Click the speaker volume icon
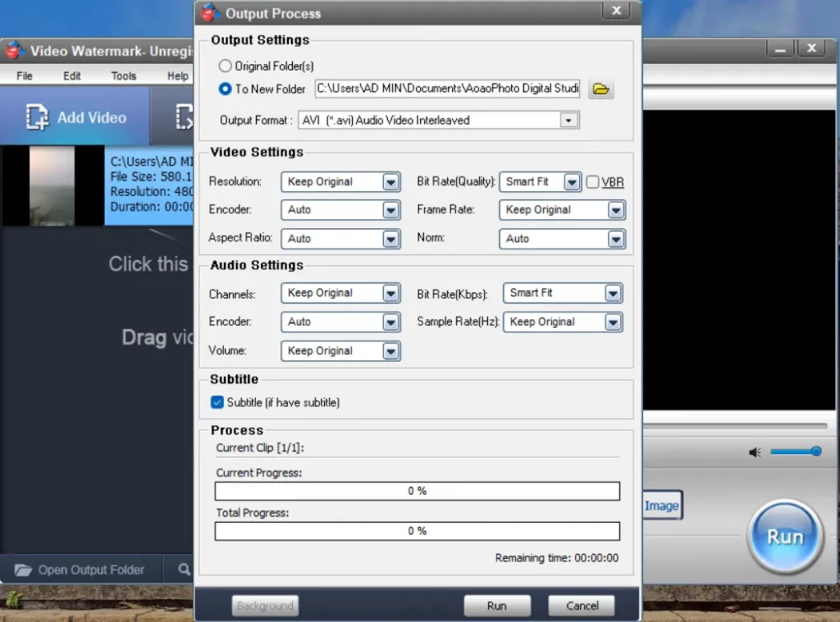Image resolution: width=840 pixels, height=622 pixels. [x=755, y=452]
